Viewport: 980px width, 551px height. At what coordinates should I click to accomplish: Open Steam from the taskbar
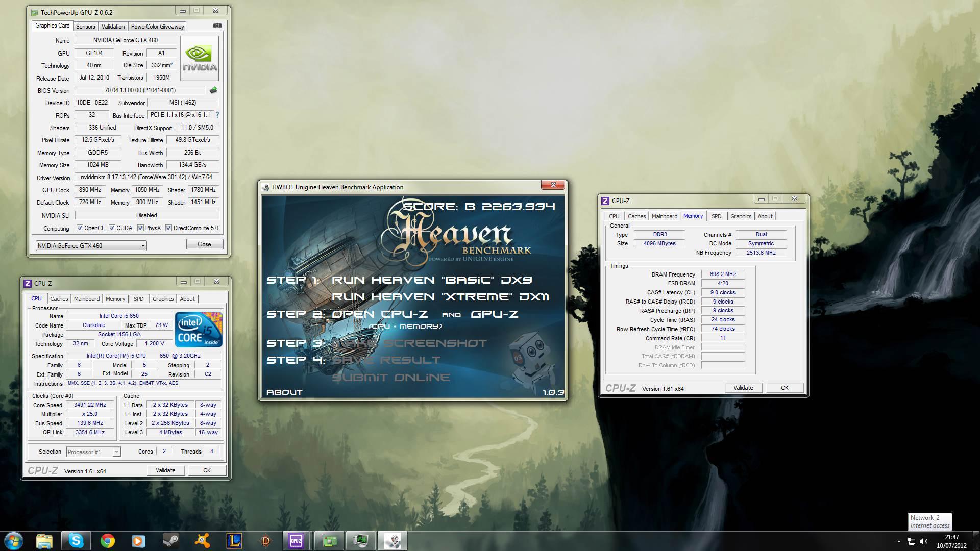170,540
